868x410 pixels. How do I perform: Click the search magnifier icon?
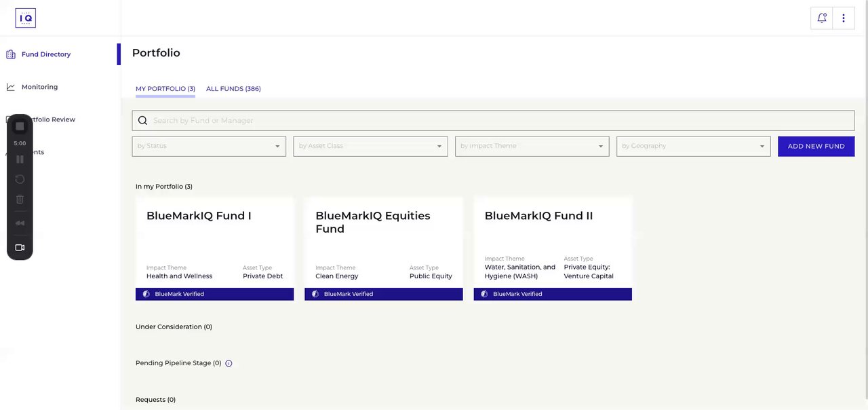coord(143,121)
